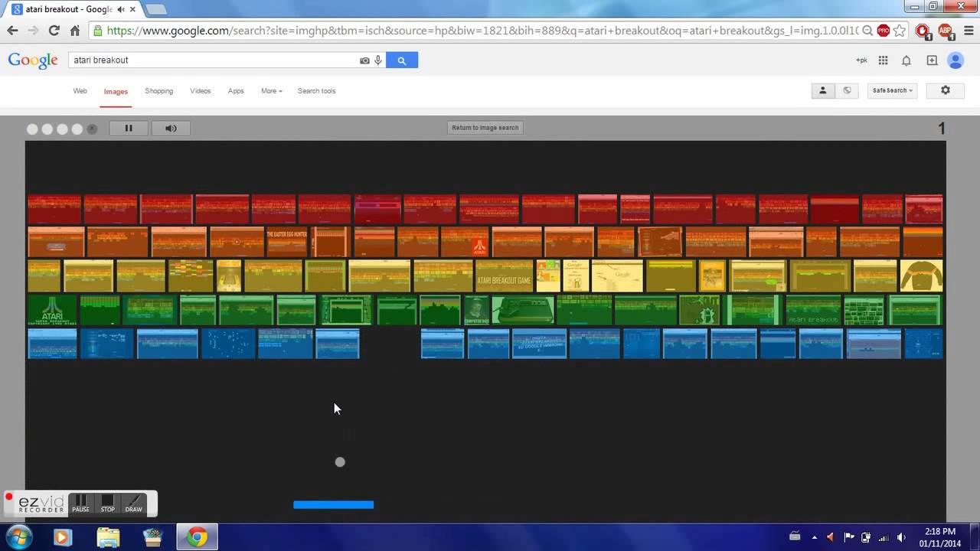The image size is (980, 551).
Task: Click the 'The Easter Egg Hunter' orange brick
Action: 286,242
